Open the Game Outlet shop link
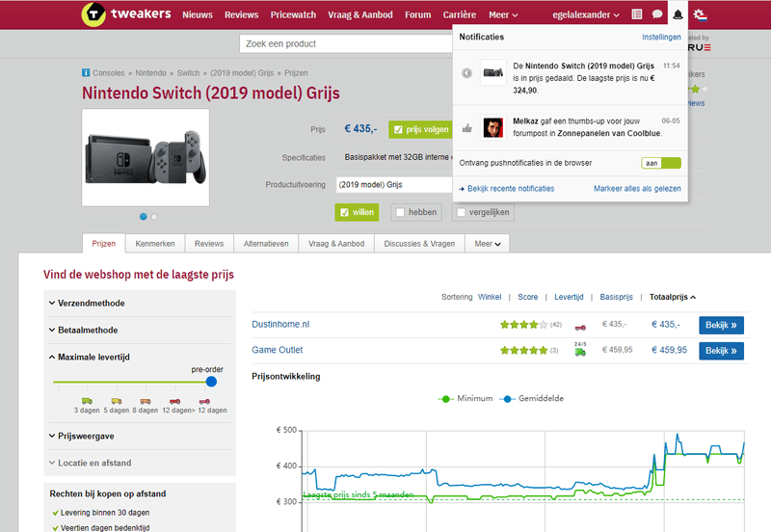771x532 pixels. coord(278,350)
